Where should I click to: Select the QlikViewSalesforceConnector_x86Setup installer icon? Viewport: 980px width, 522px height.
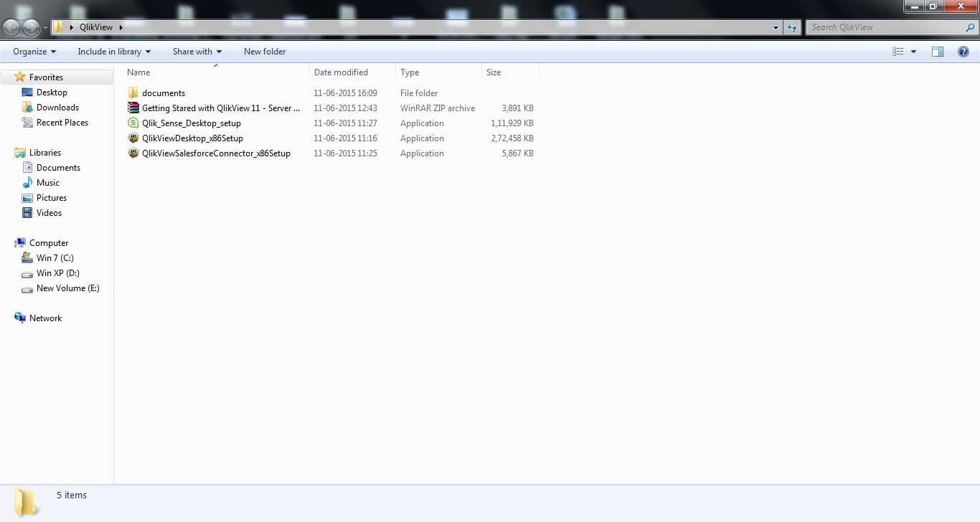coord(133,153)
